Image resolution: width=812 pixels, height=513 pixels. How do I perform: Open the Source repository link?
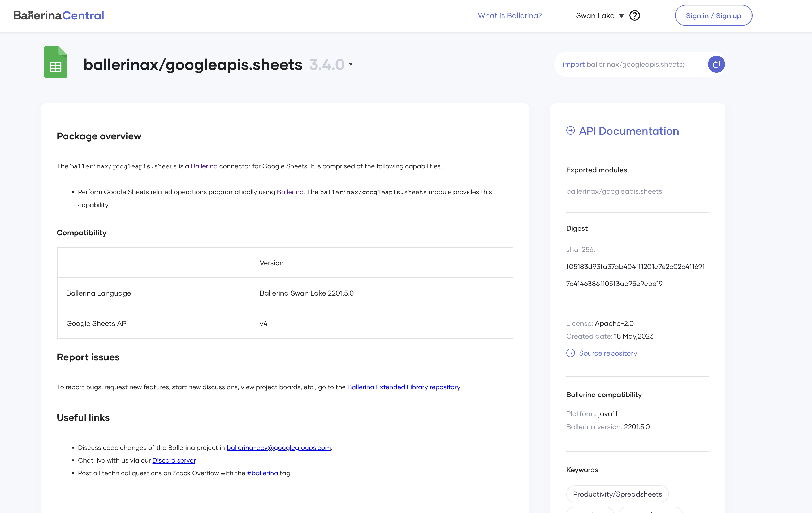(x=608, y=353)
